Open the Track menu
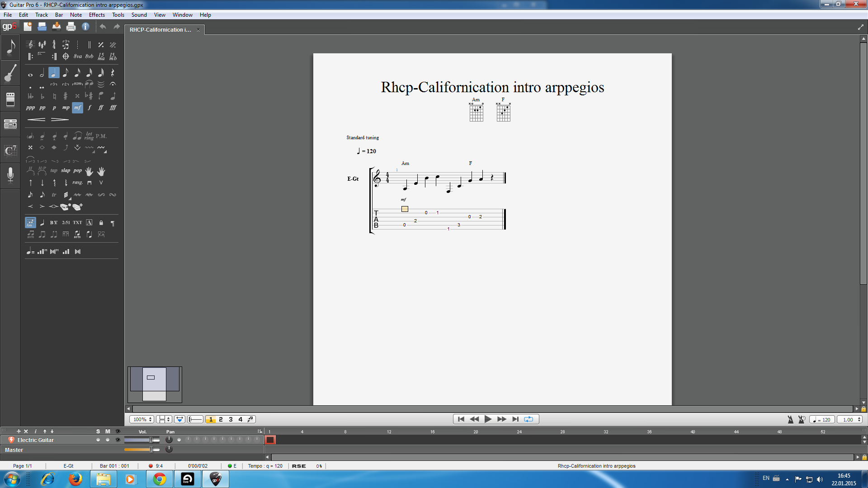This screenshot has height=488, width=868. point(42,15)
